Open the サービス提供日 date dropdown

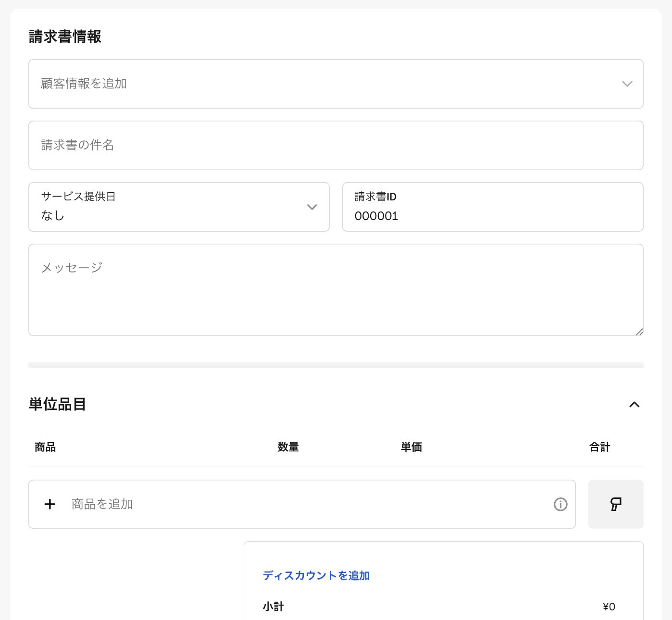(179, 207)
